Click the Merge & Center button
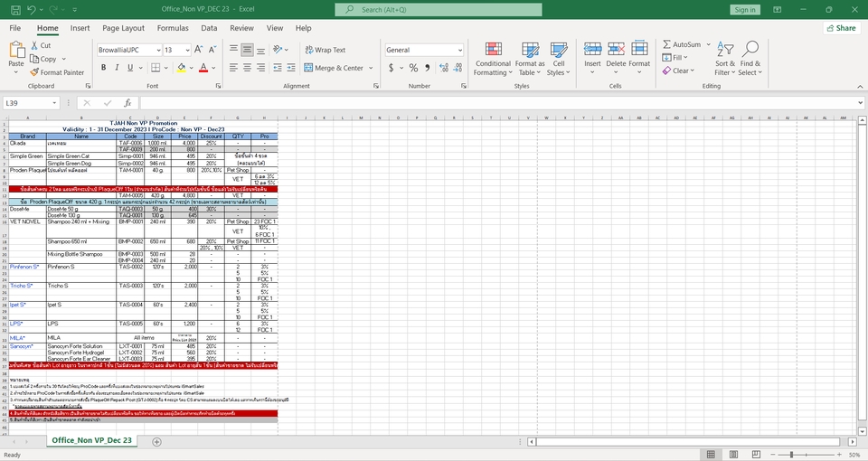 click(x=334, y=68)
